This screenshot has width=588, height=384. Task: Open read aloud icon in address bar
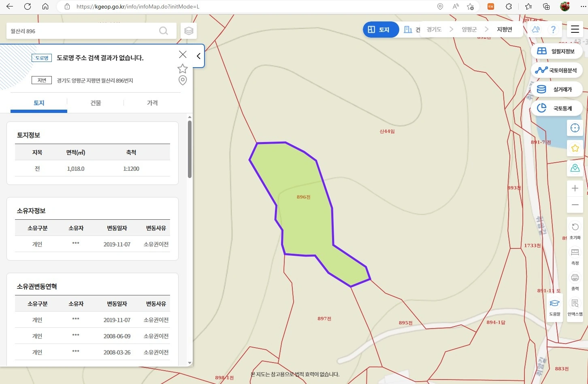[x=456, y=6]
